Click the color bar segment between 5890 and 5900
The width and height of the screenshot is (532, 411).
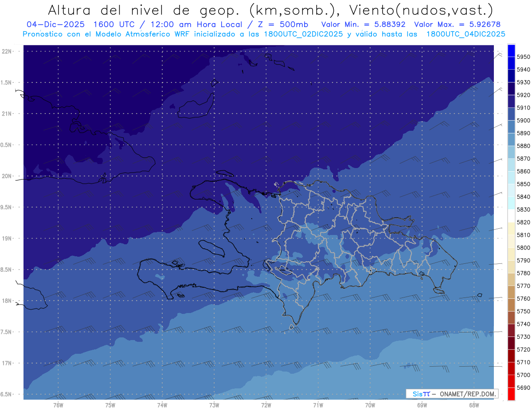(511, 127)
